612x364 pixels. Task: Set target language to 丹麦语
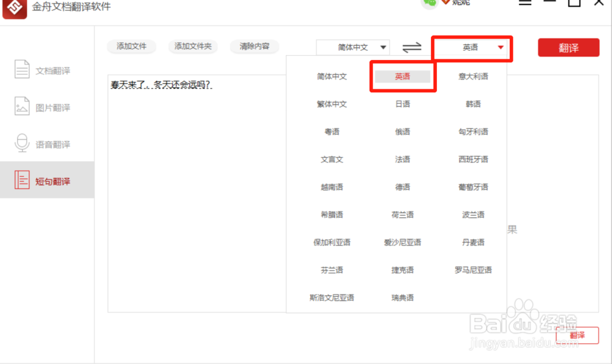point(473,243)
